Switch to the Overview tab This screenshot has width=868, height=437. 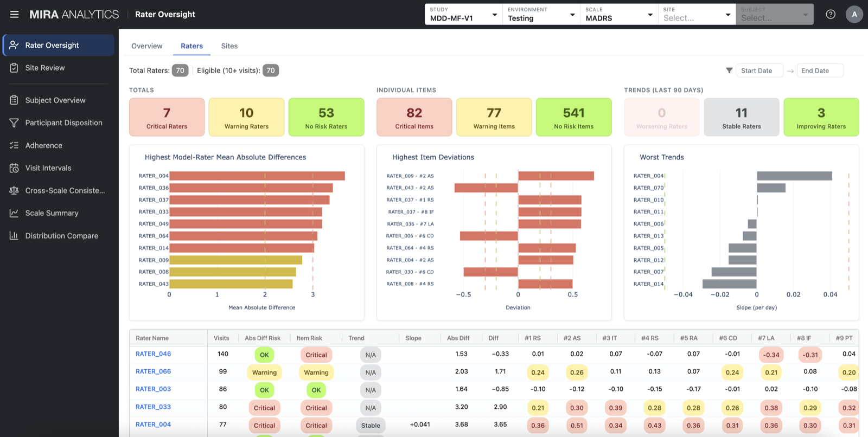146,46
